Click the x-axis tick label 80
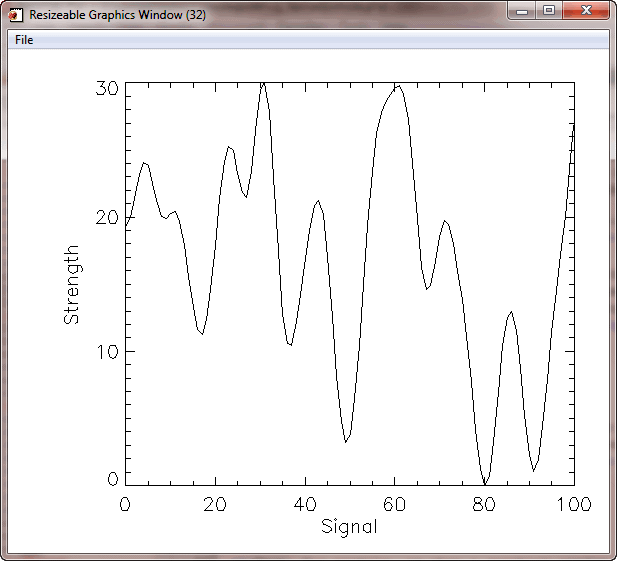617x561 pixels. click(484, 504)
